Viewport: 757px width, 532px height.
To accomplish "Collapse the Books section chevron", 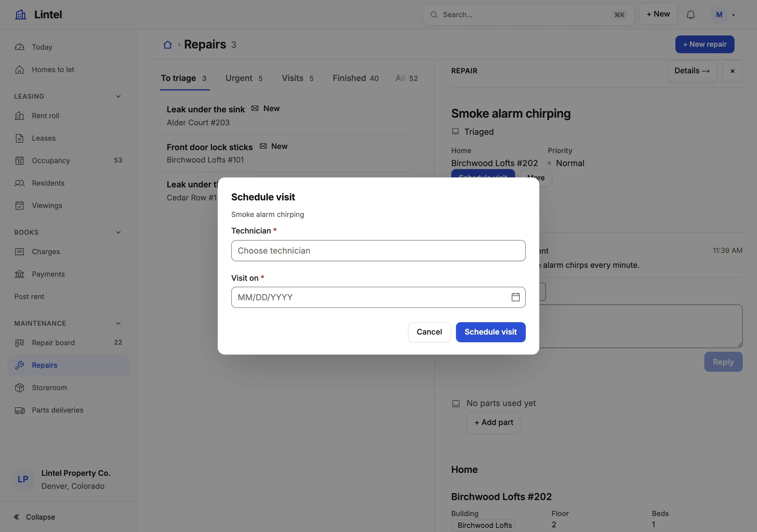I will (118, 232).
